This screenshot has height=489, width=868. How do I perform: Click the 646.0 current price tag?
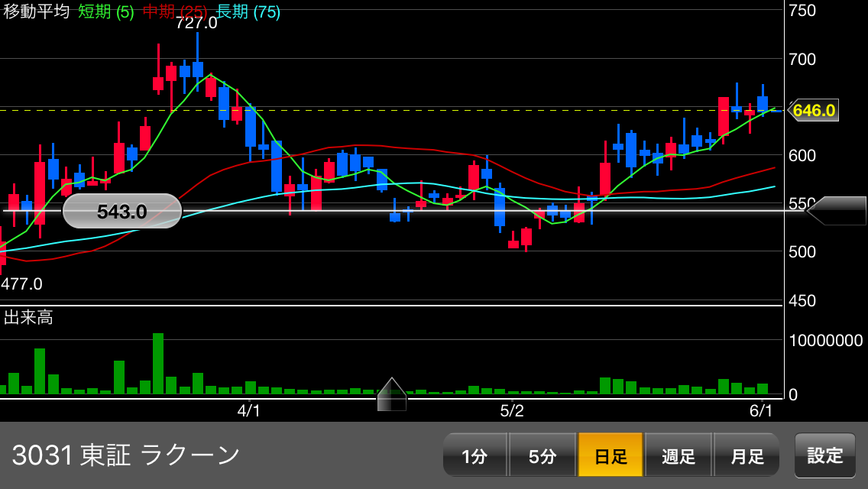point(814,111)
